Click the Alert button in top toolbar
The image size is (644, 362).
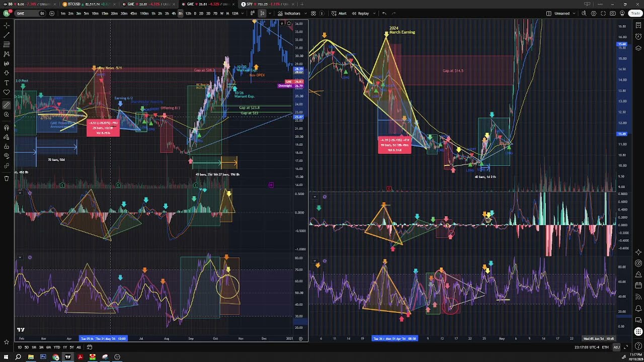point(340,14)
